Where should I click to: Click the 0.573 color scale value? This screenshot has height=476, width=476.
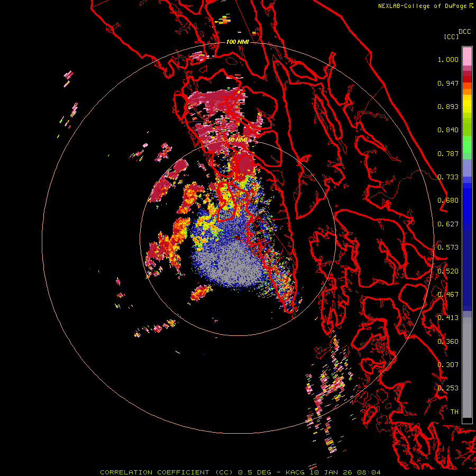[448, 248]
